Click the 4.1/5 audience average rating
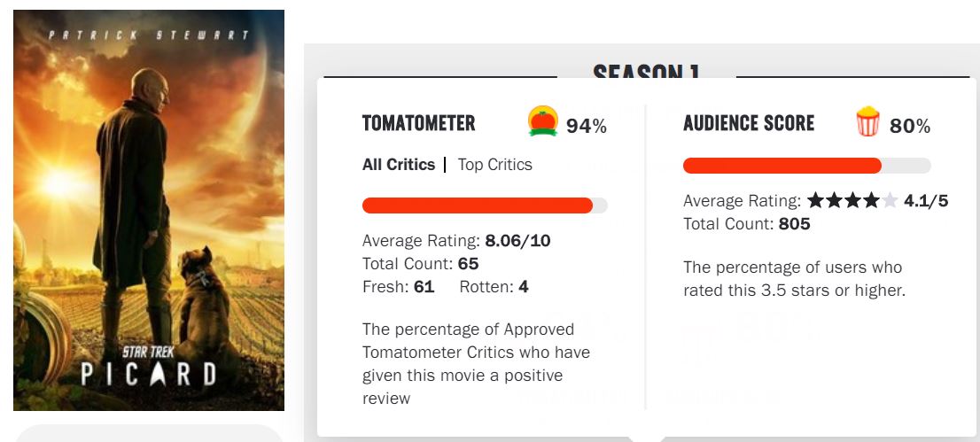 (926, 201)
